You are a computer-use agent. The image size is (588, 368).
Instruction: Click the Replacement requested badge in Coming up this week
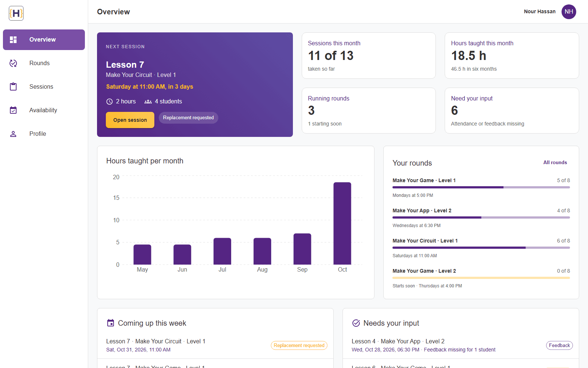tap(299, 346)
